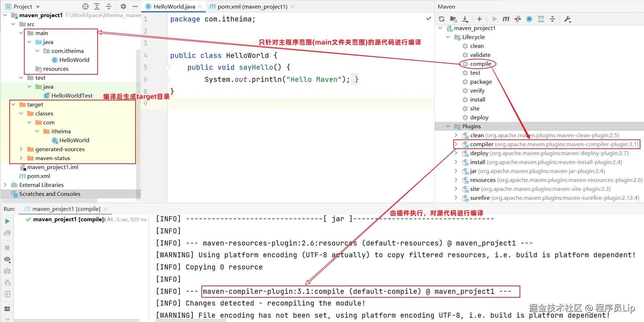
Task: Run the selected Maven lifecycle phase
Action: [x=495, y=19]
